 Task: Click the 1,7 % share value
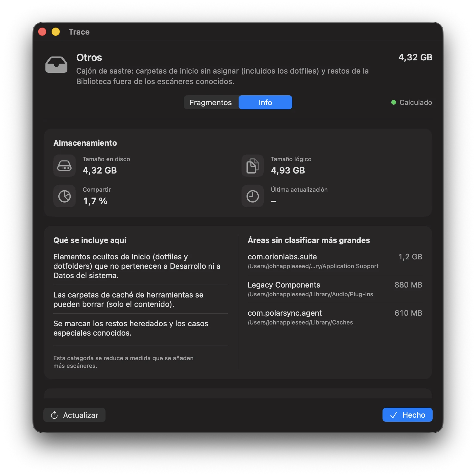pos(95,201)
